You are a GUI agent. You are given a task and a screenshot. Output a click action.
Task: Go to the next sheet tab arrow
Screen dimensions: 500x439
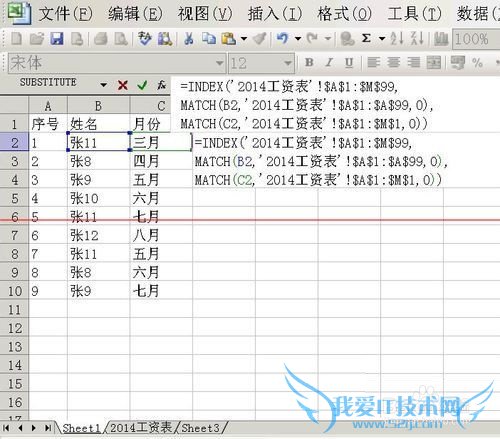pos(34,428)
